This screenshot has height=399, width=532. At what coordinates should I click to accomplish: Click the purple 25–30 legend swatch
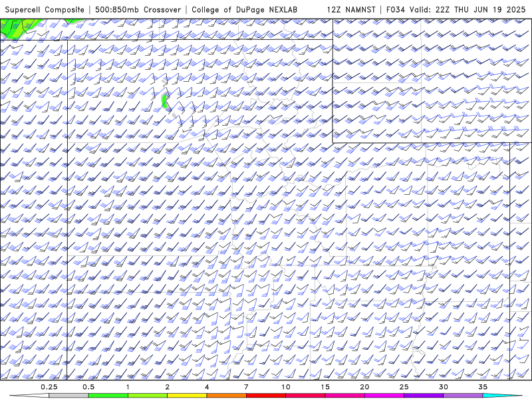click(x=424, y=396)
